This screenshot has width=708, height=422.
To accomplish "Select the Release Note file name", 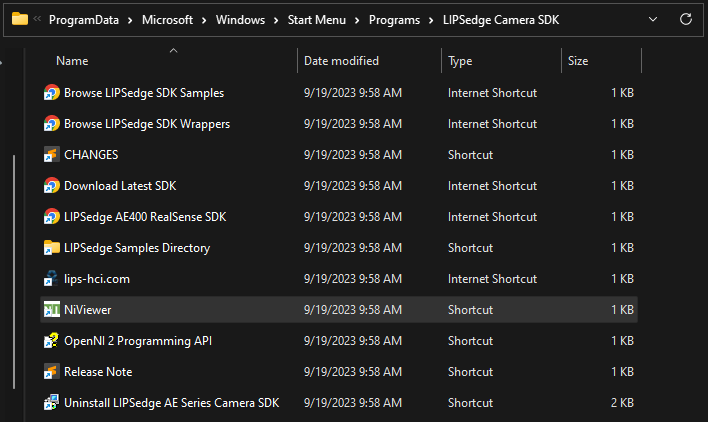I will click(x=98, y=372).
